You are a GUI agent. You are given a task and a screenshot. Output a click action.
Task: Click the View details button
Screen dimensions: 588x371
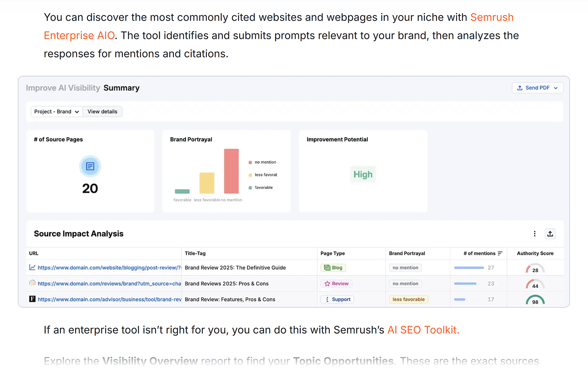tap(102, 111)
